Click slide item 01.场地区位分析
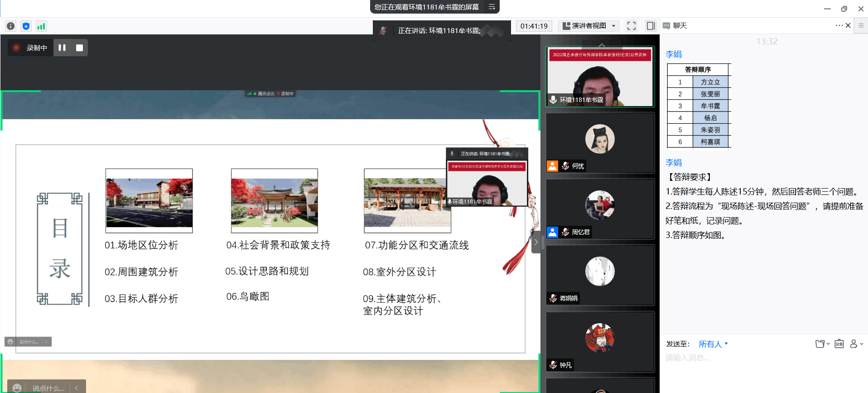Viewport: 868px width, 393px height. (x=141, y=245)
